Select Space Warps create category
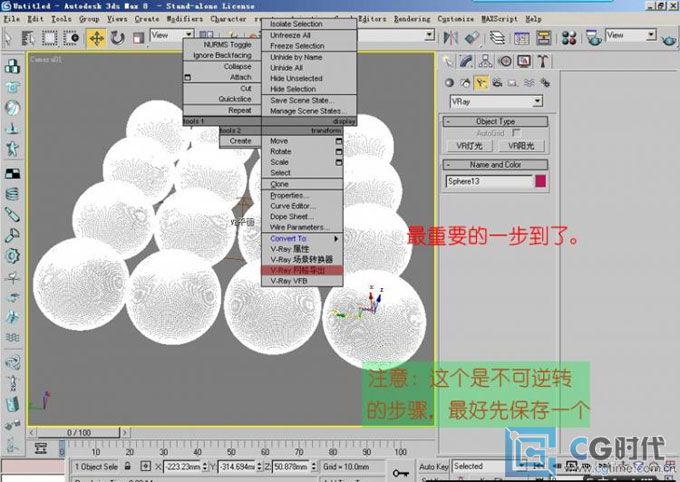 pos(529,82)
